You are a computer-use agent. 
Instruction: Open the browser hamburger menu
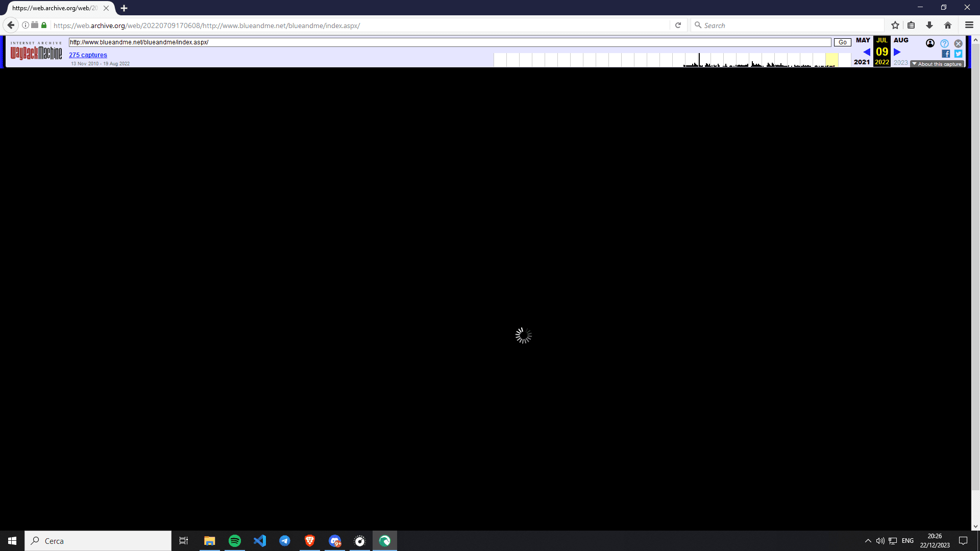click(969, 25)
